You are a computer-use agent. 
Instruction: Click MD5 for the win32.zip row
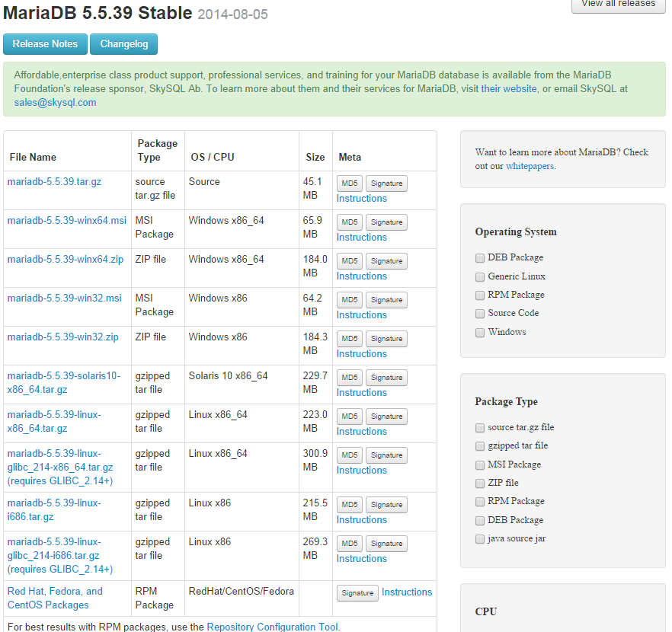(350, 339)
